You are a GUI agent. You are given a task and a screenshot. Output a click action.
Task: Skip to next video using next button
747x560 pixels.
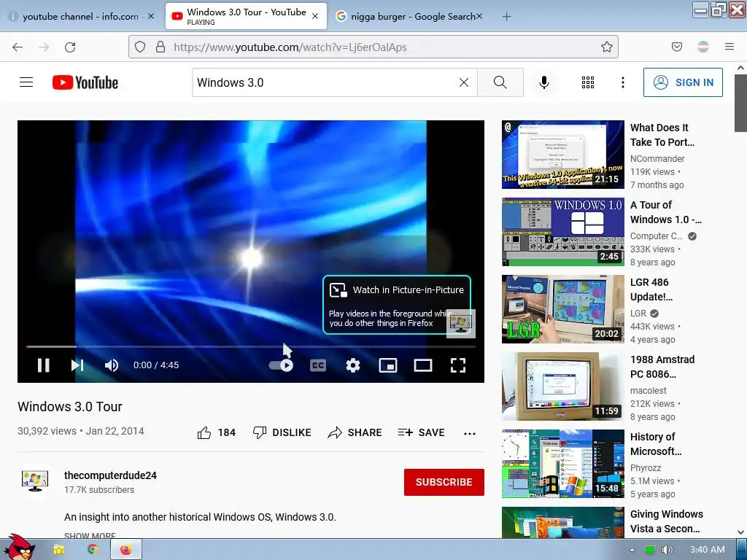coord(77,365)
